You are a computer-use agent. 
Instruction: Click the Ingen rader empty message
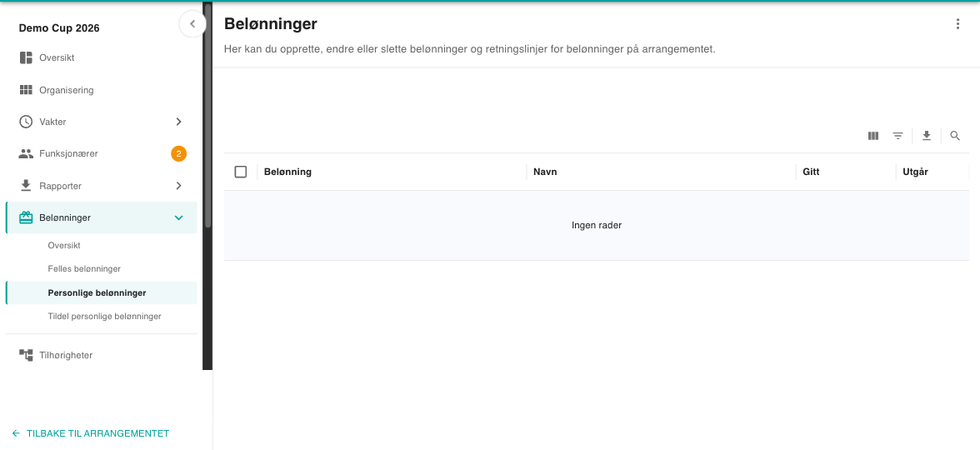point(597,225)
